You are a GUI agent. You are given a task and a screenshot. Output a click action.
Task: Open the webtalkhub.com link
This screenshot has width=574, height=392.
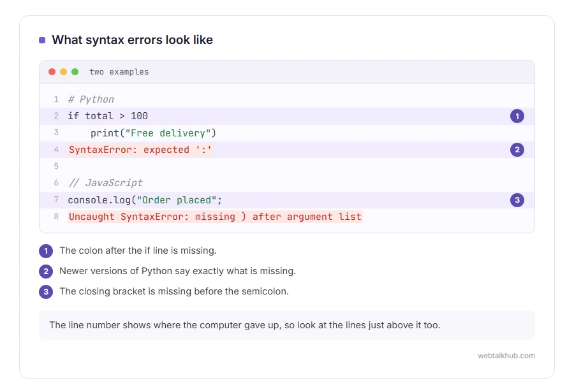[506, 356]
